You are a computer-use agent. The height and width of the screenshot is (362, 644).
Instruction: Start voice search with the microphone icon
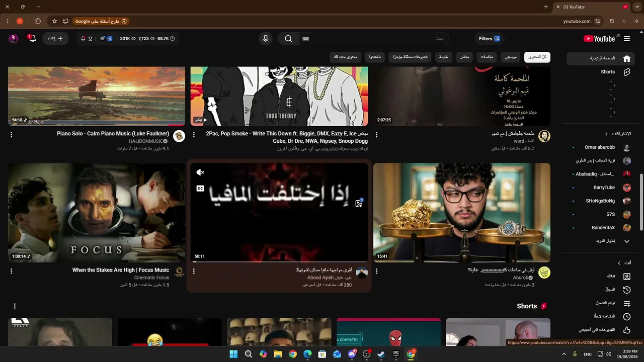coord(266,39)
